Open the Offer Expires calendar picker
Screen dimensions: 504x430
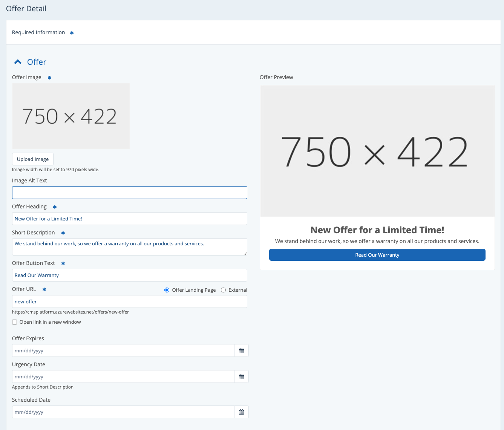[x=241, y=350]
